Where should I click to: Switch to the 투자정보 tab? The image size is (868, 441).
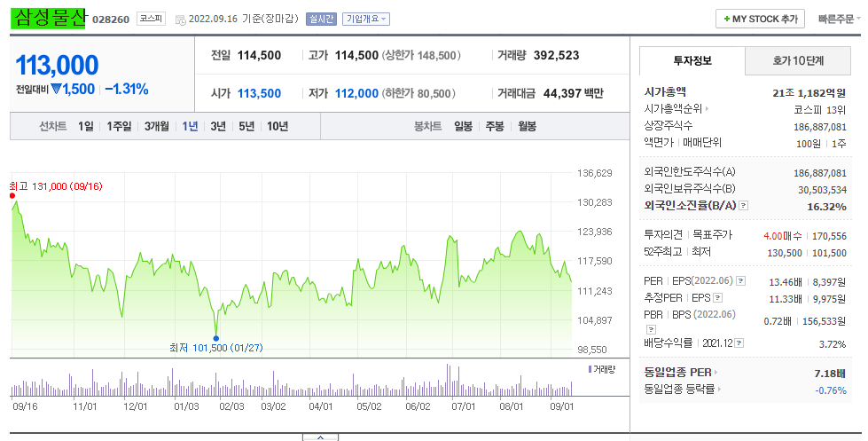pos(692,61)
